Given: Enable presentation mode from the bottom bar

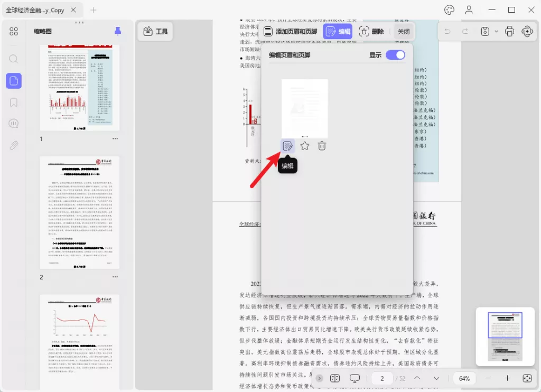Looking at the screenshot, I should 355,378.
